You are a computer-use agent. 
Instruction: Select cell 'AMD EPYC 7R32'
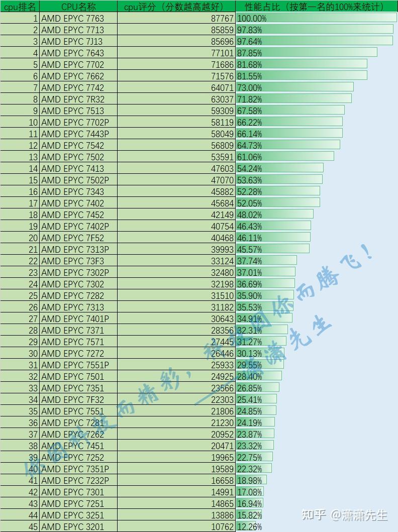(78, 99)
